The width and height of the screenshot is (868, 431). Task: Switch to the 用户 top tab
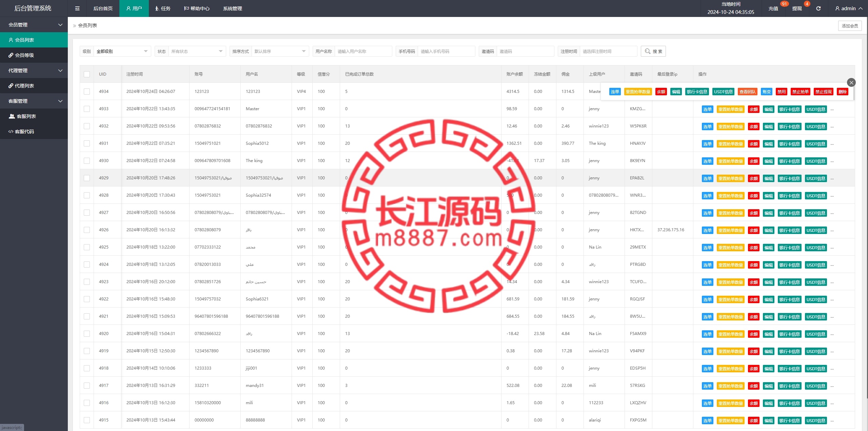pyautogui.click(x=134, y=8)
